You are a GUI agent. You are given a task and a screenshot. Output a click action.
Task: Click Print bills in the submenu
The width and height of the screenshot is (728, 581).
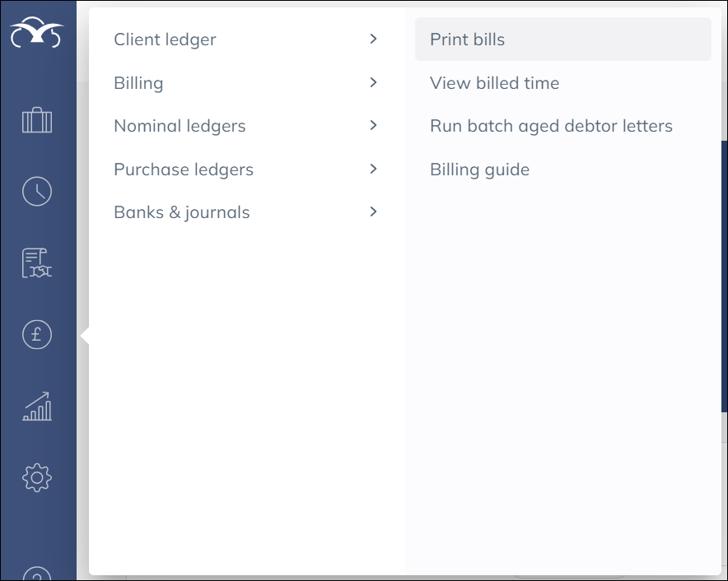coord(468,40)
